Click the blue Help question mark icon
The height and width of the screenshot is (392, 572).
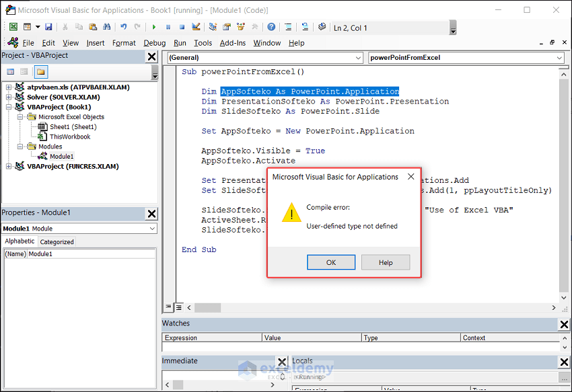271,27
